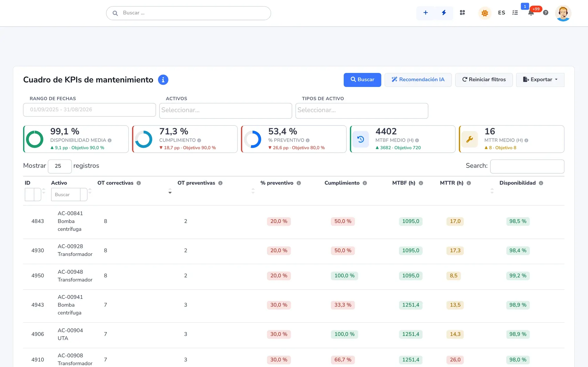Viewport: 588px width, 367px height.
Task: Click info icon on MTBF (h) column
Action: [421, 183]
